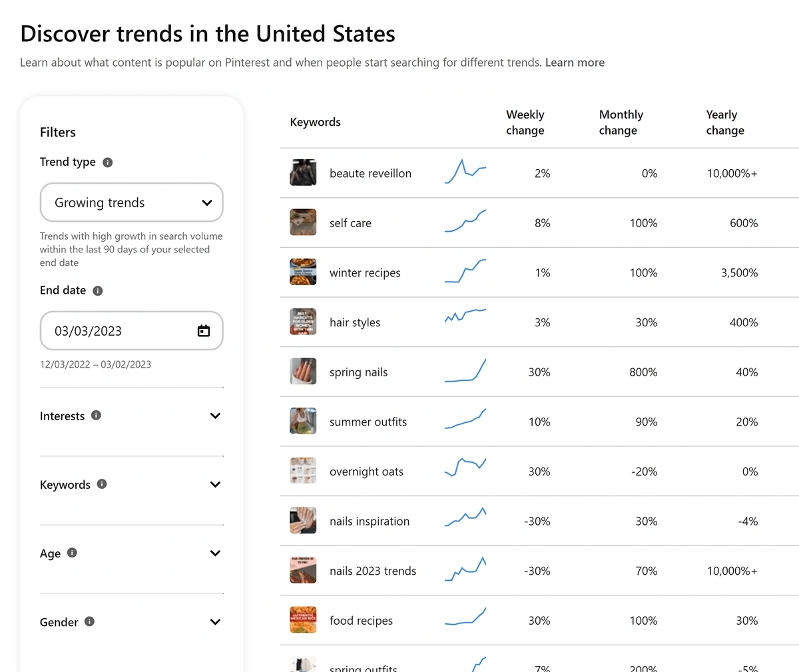Click the info icon beside Interests
Screen dimensions: 799x672
point(96,416)
